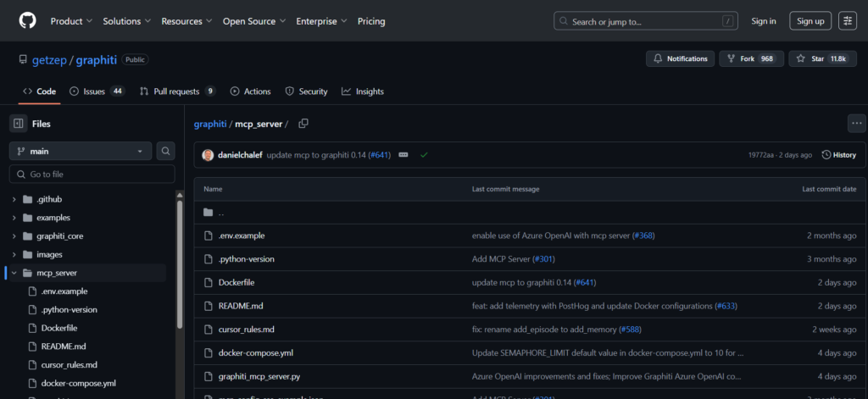Open danielchalef avatar image

coord(208,155)
